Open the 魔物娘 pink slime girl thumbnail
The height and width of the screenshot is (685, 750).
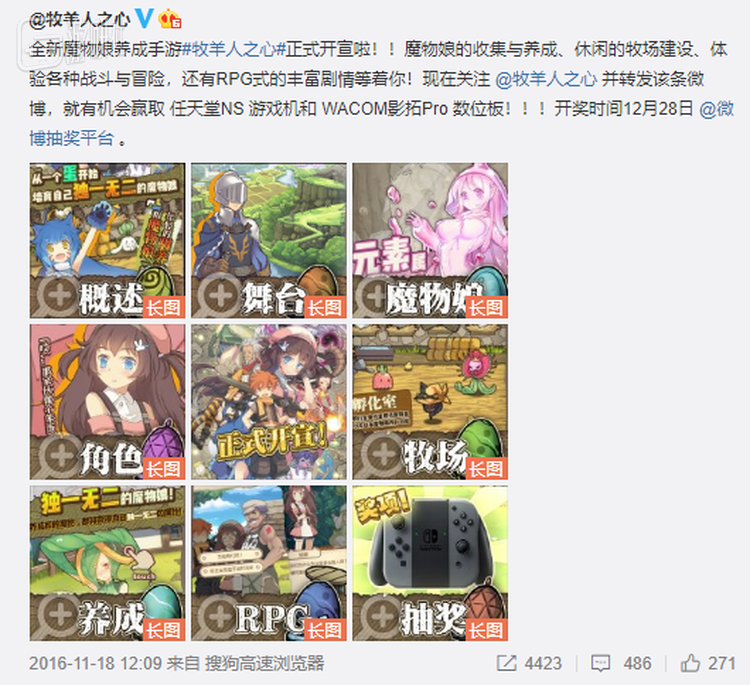[x=430, y=241]
